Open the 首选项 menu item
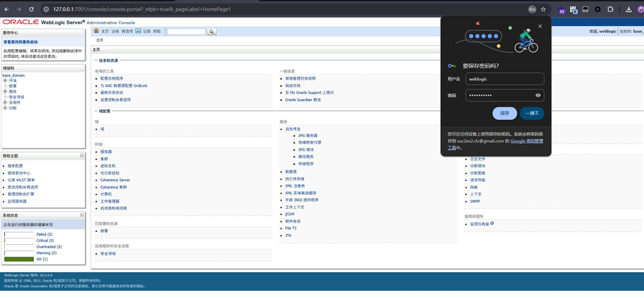The height and width of the screenshot is (298, 644). tap(127, 31)
